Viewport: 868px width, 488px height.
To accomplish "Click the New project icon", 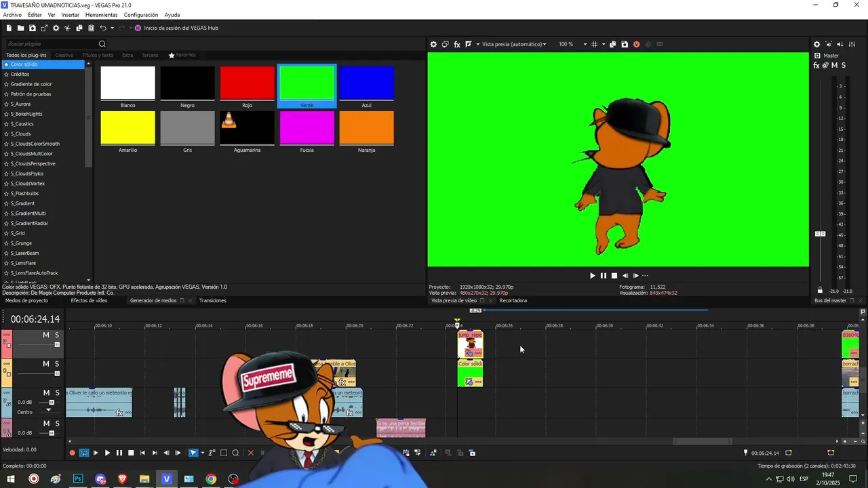I will click(9, 28).
